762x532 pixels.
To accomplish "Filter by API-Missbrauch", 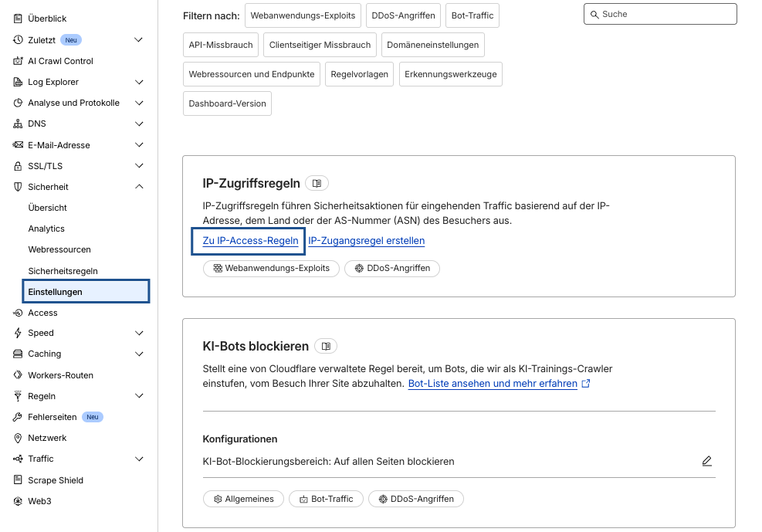I will 221,45.
